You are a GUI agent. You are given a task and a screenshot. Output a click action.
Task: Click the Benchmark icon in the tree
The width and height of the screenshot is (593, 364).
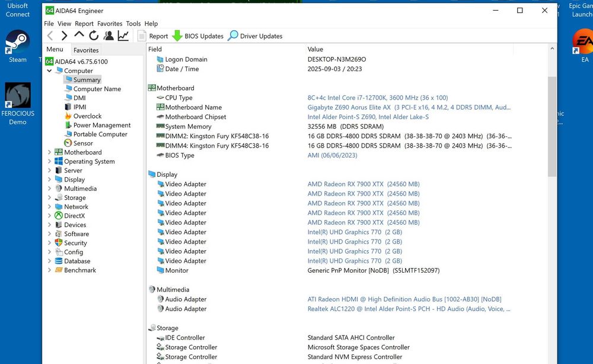(x=59, y=270)
